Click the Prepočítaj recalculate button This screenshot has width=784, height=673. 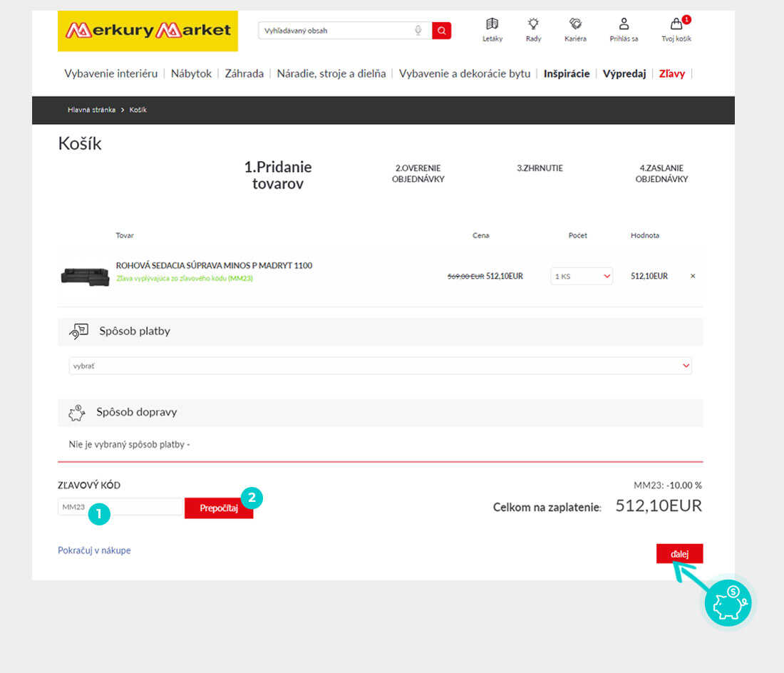tap(219, 508)
